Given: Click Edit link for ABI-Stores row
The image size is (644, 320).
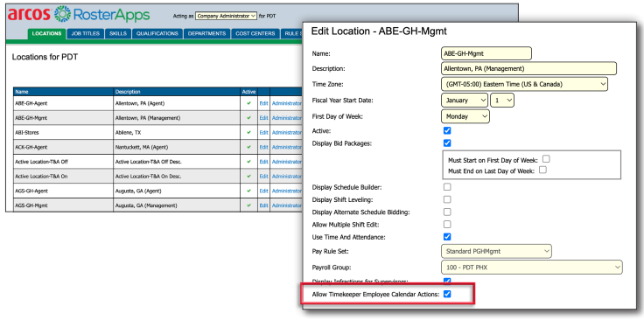Looking at the screenshot, I should [263, 133].
